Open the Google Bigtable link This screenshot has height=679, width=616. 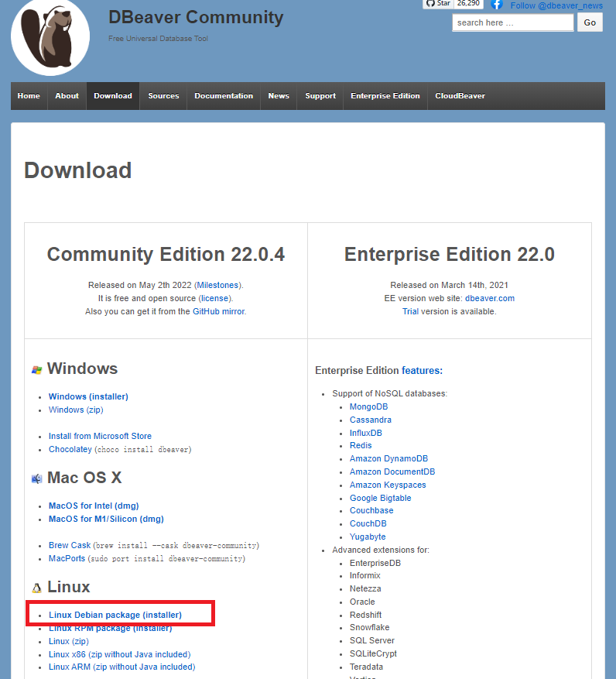tap(380, 498)
